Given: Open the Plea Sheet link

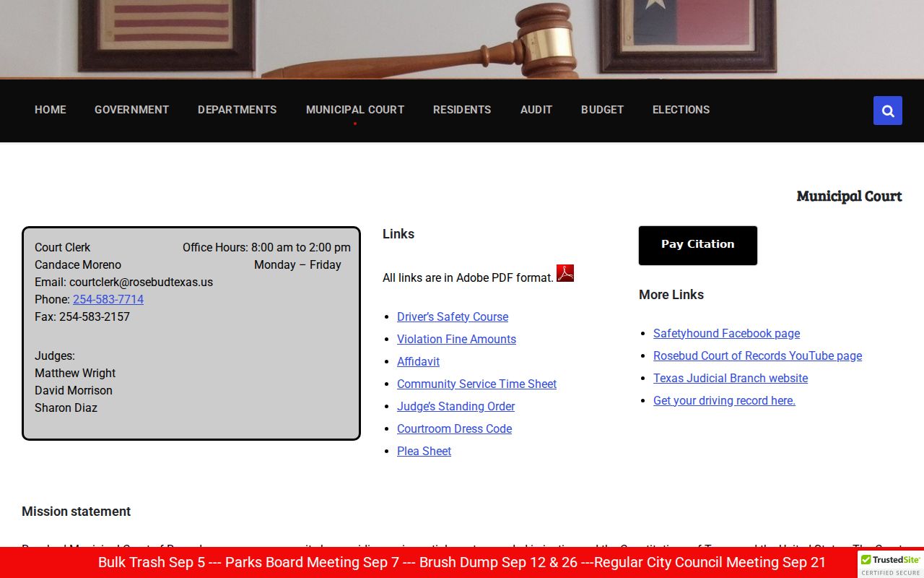Looking at the screenshot, I should (424, 451).
